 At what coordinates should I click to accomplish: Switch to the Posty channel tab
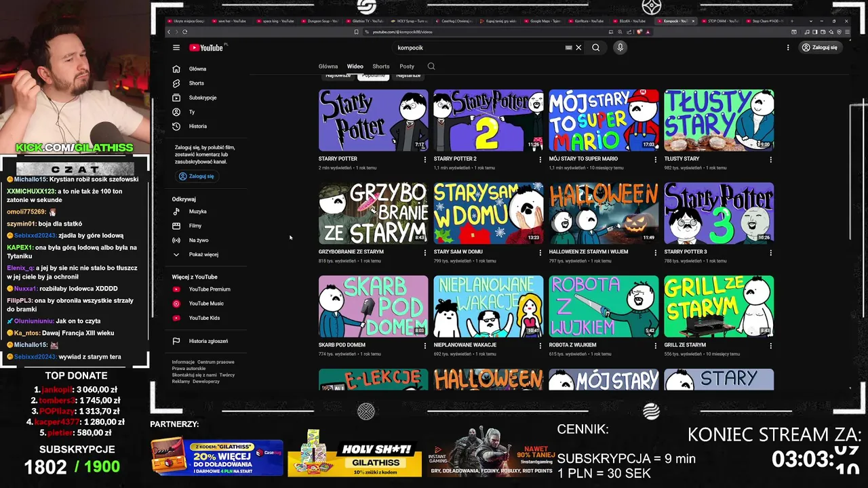pyautogui.click(x=407, y=66)
